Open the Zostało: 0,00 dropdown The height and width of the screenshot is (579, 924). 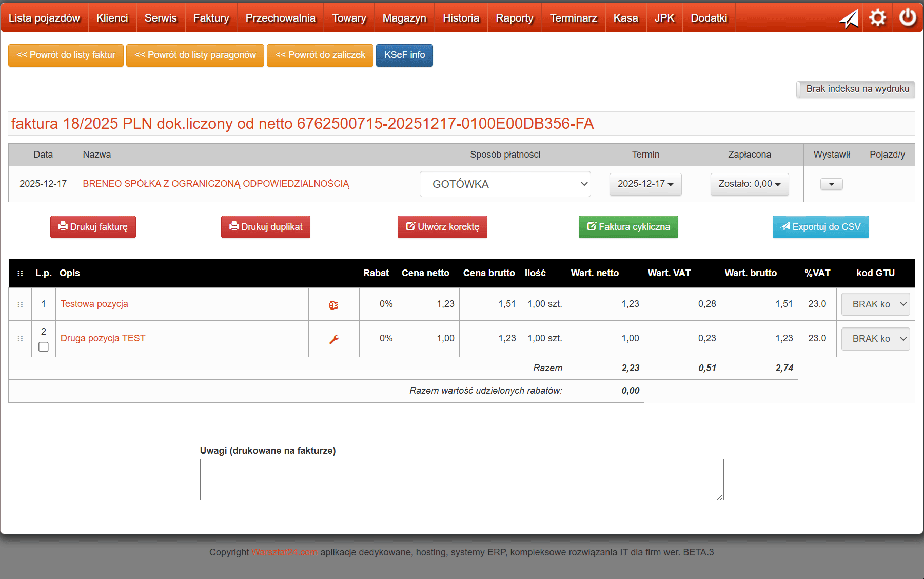tap(749, 184)
